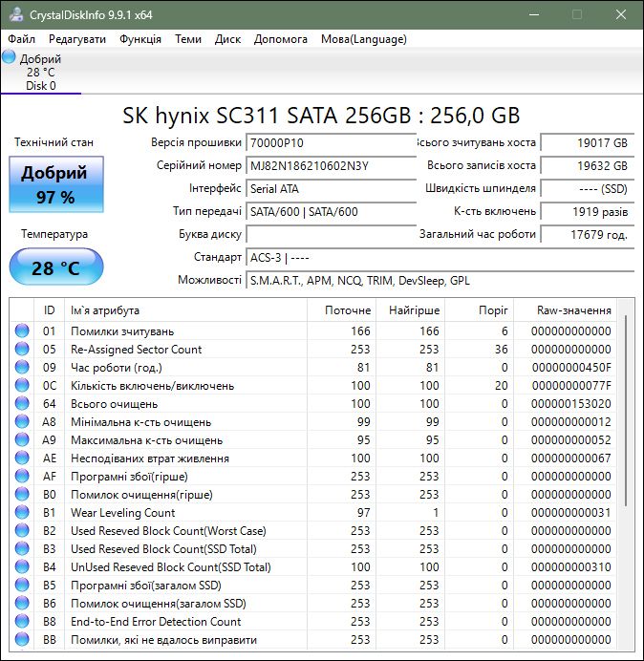
Task: Click the Технічний стан label
Action: point(54,142)
